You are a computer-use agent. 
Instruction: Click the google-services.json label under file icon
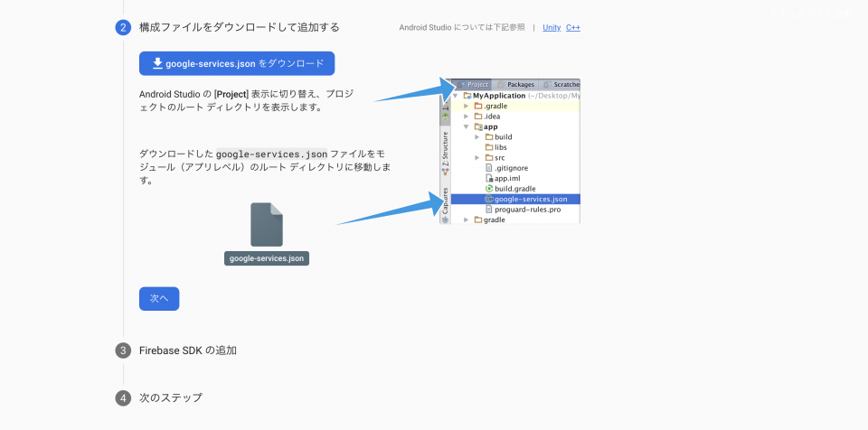coord(266,258)
